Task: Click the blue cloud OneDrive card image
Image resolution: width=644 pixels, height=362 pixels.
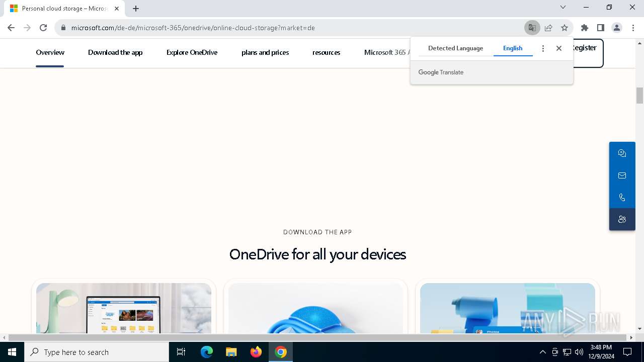Action: tap(315, 308)
